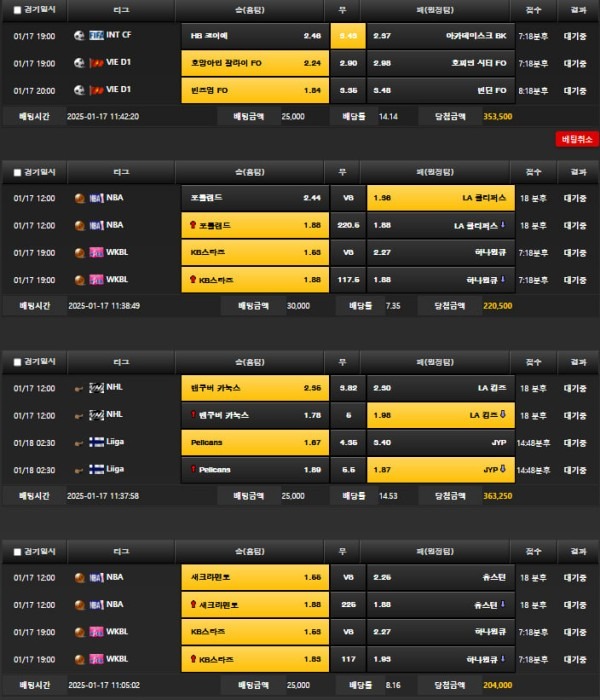The width and height of the screenshot is (600, 700).
Task: Click the 빈즈엉 FO 1.84 home selection
Action: [x=254, y=89]
